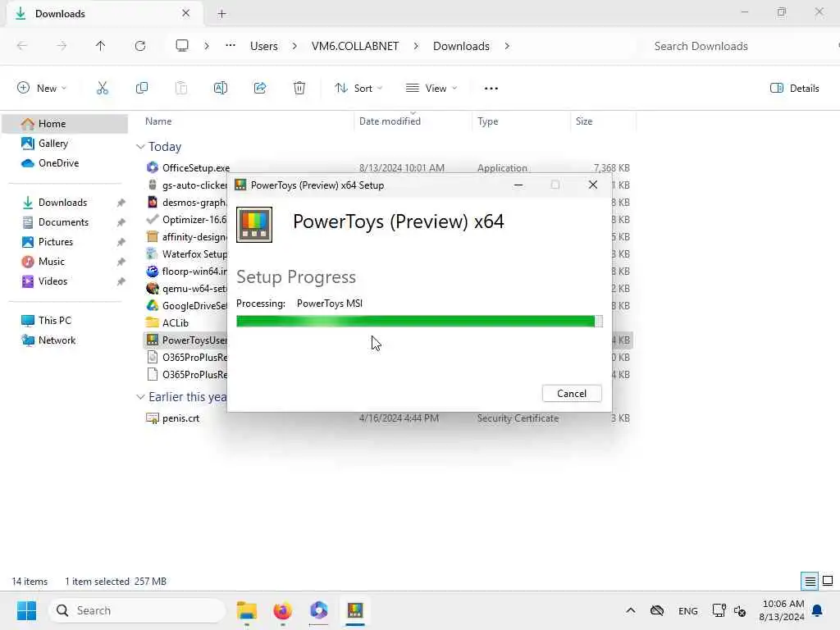Screen dimensions: 840x630
Task: Collapse the Today group
Action: 140,146
